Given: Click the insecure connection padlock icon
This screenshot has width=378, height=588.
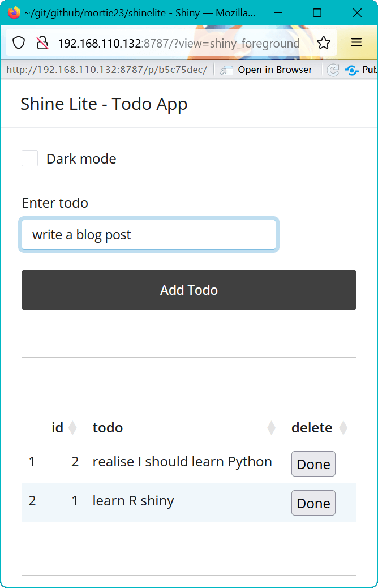Looking at the screenshot, I should (42, 43).
